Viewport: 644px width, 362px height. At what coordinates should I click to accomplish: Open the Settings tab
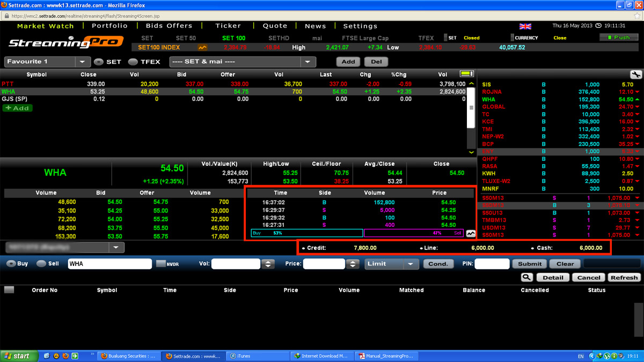(x=360, y=26)
